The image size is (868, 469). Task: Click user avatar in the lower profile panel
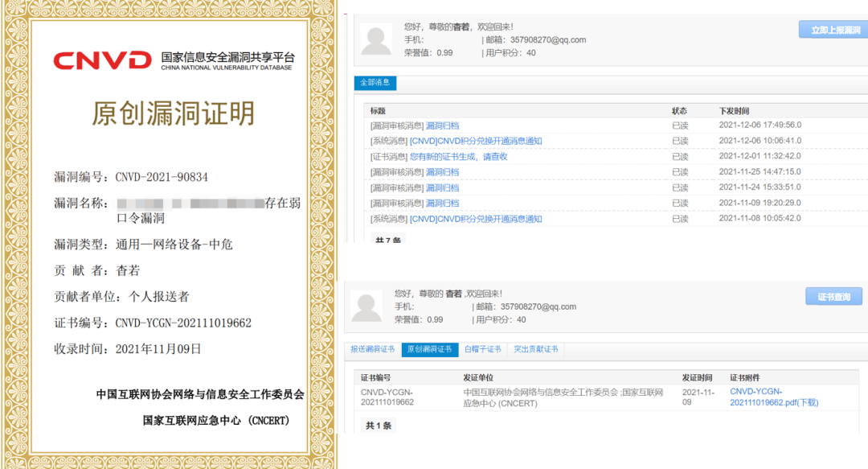[x=366, y=306]
